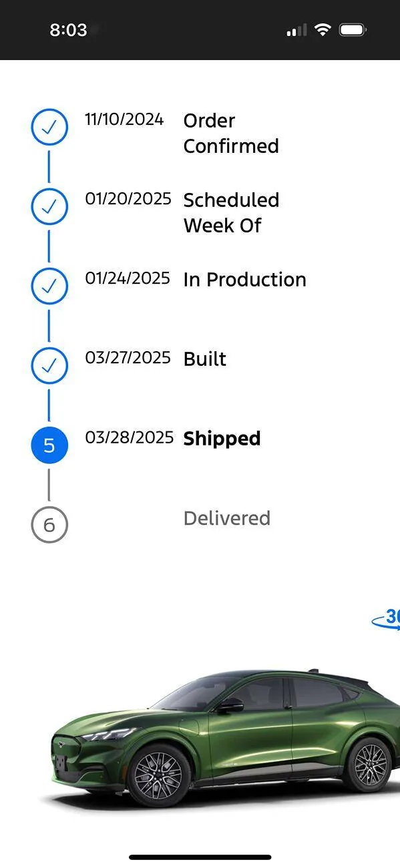The height and width of the screenshot is (868, 400).
Task: Tap the 03/28/2025 shipped date
Action: (x=129, y=437)
